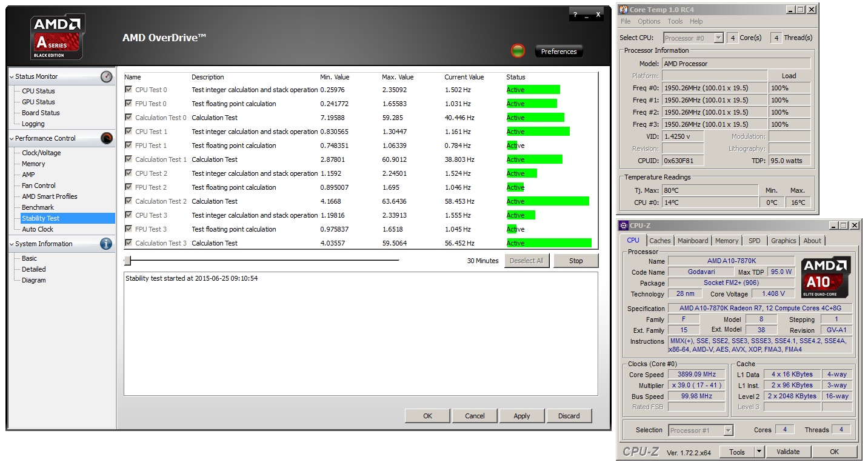Toggle the FPU Test 1 checkbox

128,146
